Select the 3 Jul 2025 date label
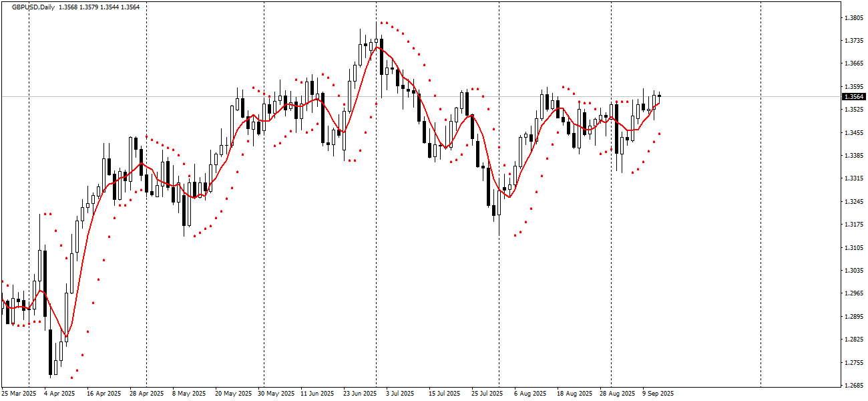The image size is (868, 401). tap(401, 394)
